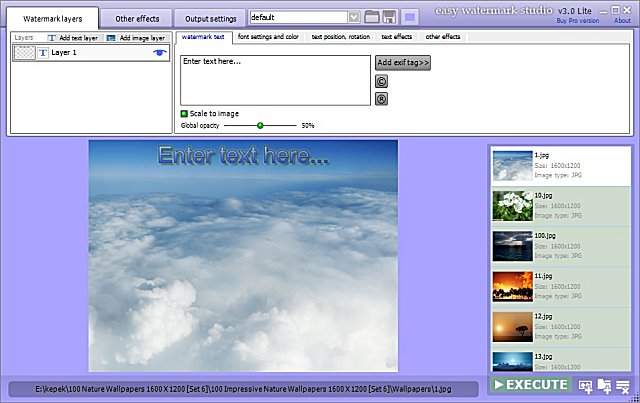640x403 pixels.
Task: Insert the copyright symbol
Action: point(381,81)
